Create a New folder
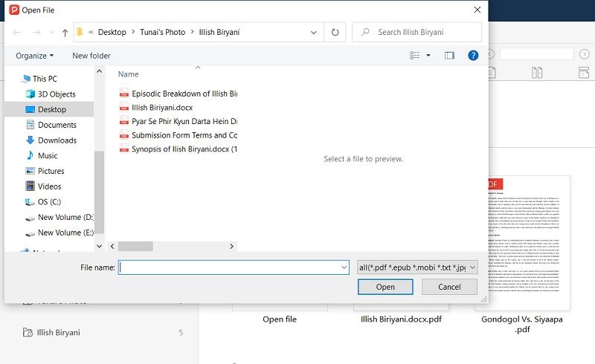Screen dimensions: 595x364 [91, 56]
